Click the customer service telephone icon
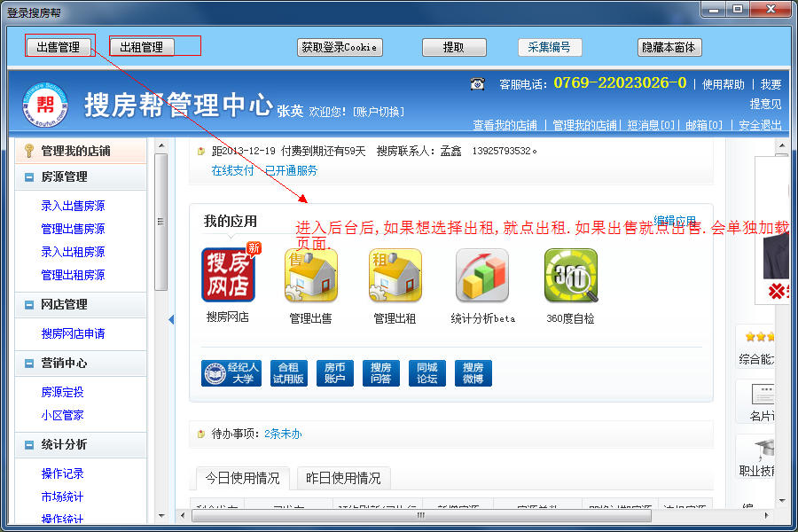798x532 pixels. [477, 83]
